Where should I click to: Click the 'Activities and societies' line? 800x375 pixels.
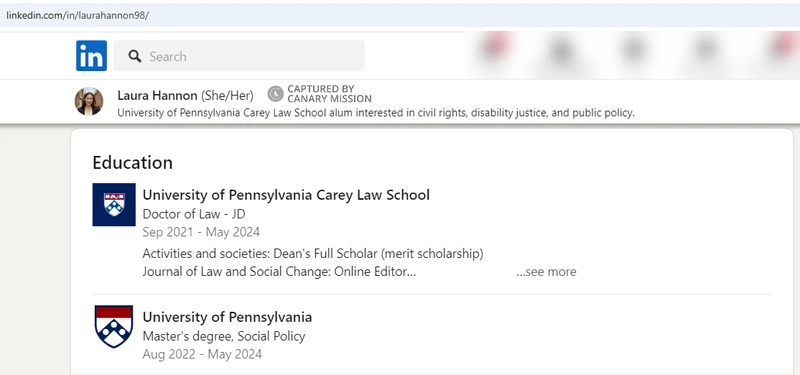click(313, 254)
